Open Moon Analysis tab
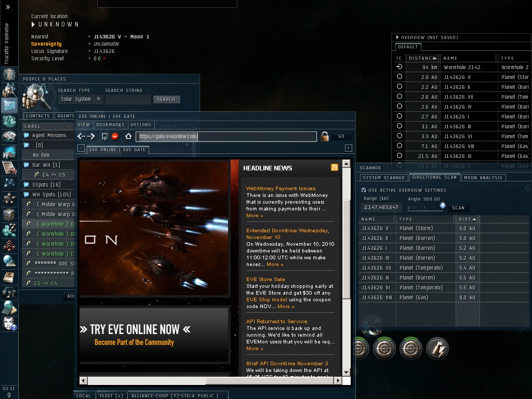This screenshot has width=532, height=399. (x=483, y=178)
